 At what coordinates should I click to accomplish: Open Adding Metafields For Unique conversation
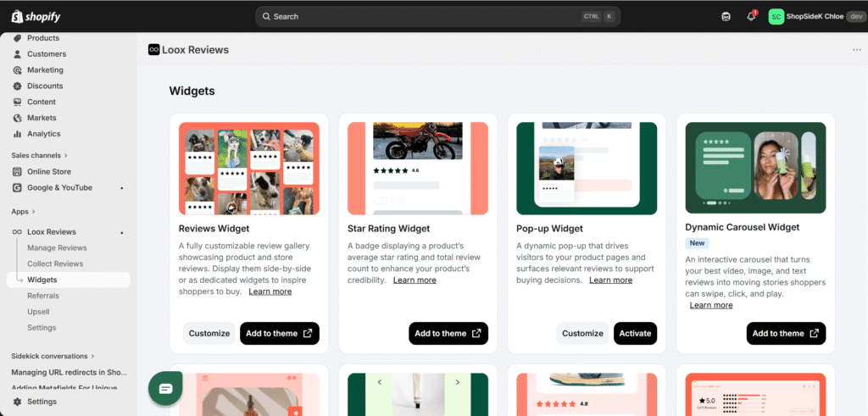pos(64,387)
